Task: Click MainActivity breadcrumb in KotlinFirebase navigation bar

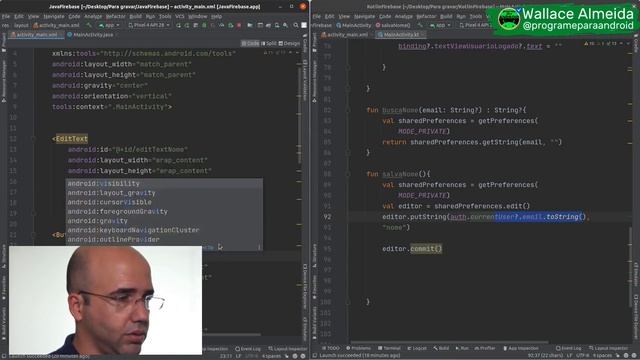Action: pyautogui.click(x=353, y=25)
